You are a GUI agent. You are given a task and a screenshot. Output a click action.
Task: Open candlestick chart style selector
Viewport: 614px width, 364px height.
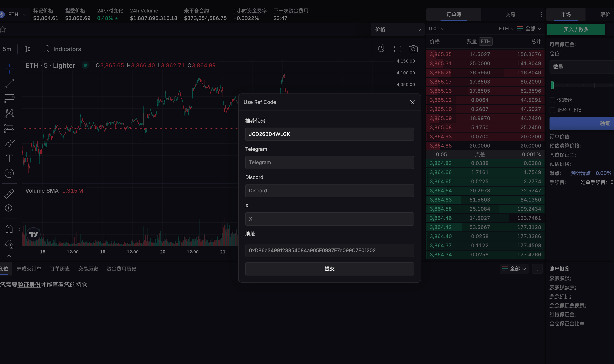point(27,49)
